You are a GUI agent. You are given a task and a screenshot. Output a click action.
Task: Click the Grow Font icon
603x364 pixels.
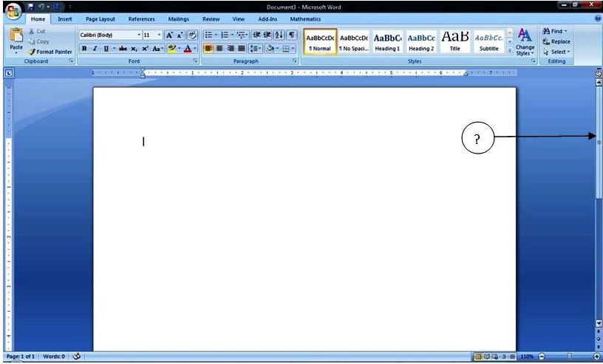(169, 35)
